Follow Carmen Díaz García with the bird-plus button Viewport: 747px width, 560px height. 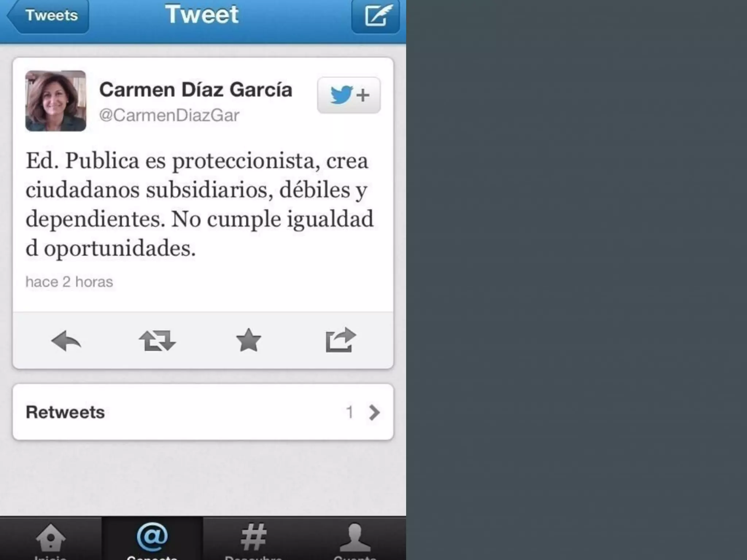[349, 95]
